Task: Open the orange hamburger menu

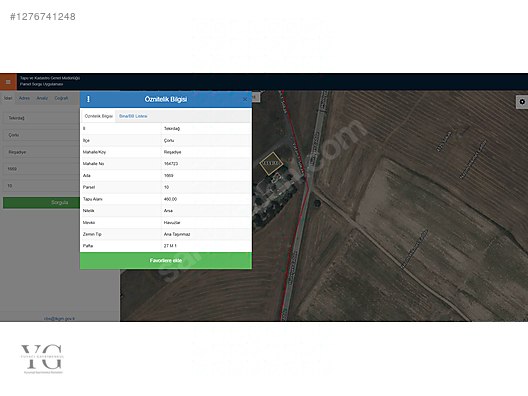Action: click(8, 82)
